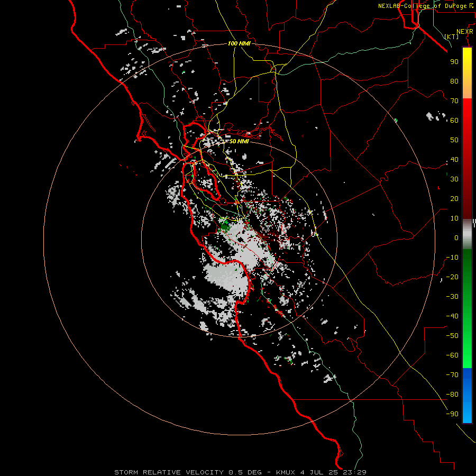Select the -70 value on the velocity scale
The image size is (476, 476).
(x=452, y=375)
